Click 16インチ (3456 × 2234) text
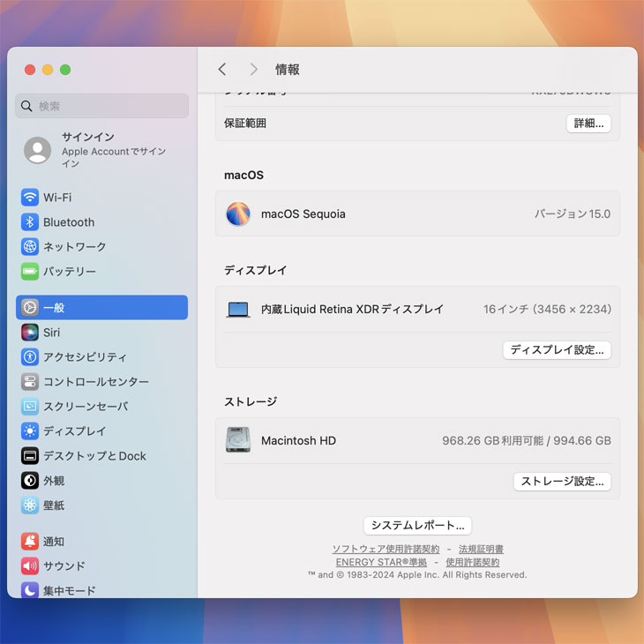 [x=547, y=310]
